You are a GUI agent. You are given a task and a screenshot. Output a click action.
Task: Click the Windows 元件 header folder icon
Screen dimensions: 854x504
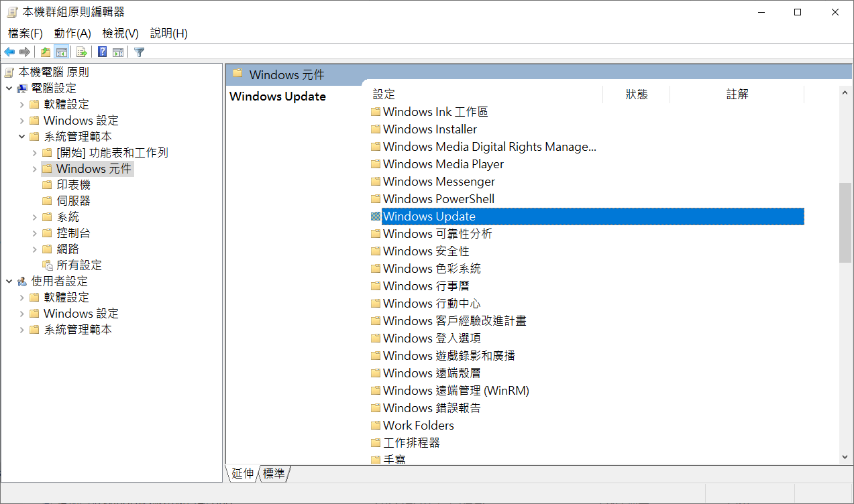click(x=237, y=74)
